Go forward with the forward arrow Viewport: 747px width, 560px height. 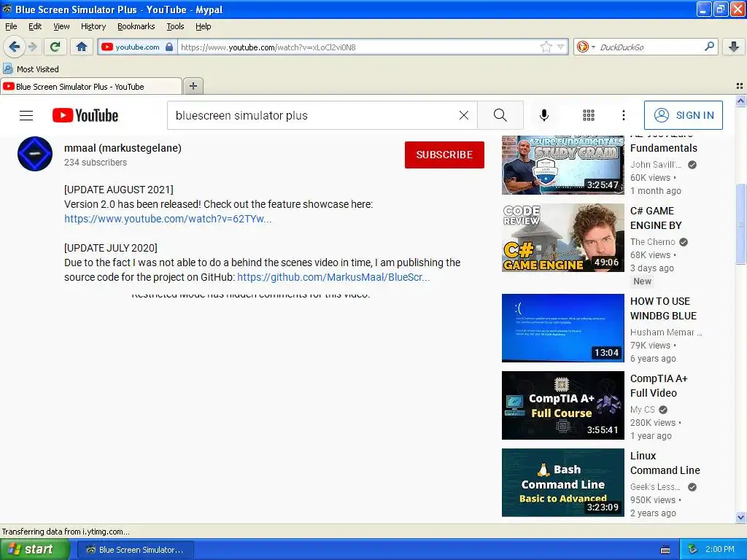point(32,47)
